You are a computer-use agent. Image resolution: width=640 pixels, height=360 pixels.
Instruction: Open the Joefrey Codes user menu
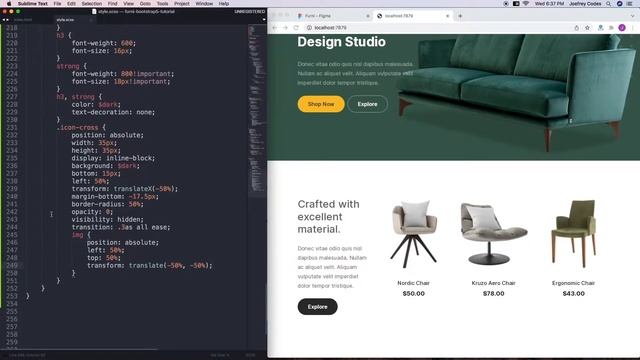click(x=585, y=4)
